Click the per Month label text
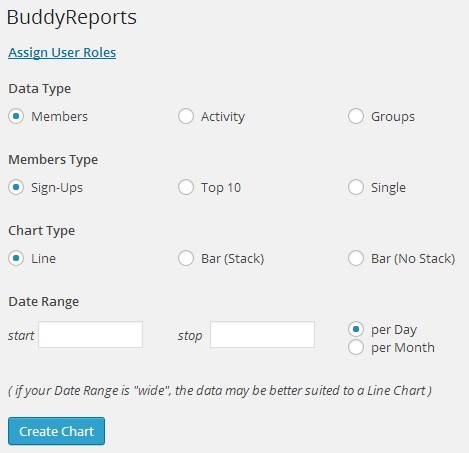 coord(403,348)
